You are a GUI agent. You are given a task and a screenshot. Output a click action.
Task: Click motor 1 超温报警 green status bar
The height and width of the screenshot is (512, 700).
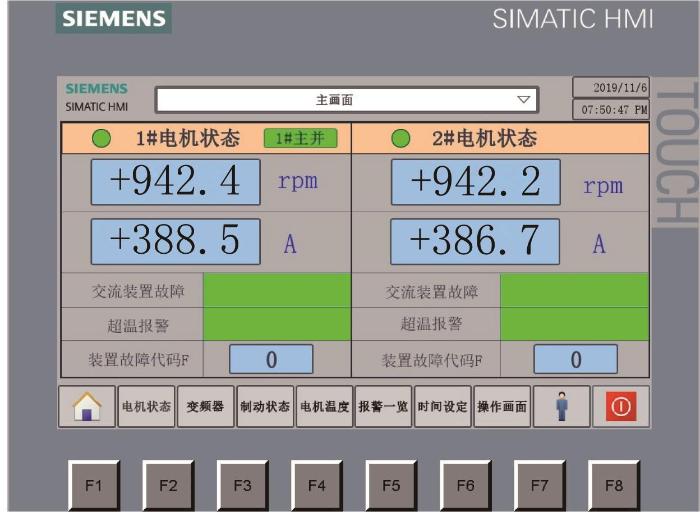(x=277, y=324)
